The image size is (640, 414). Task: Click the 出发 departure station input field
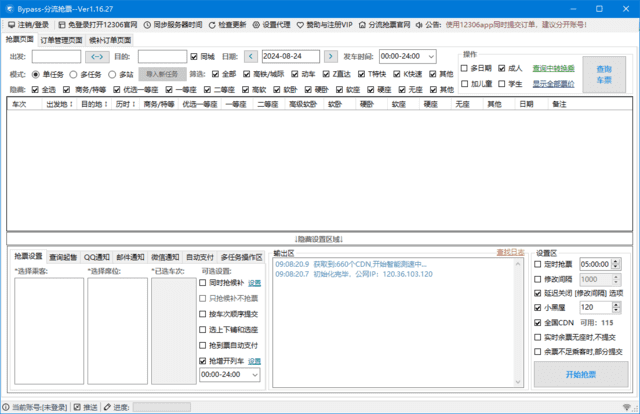point(57,57)
